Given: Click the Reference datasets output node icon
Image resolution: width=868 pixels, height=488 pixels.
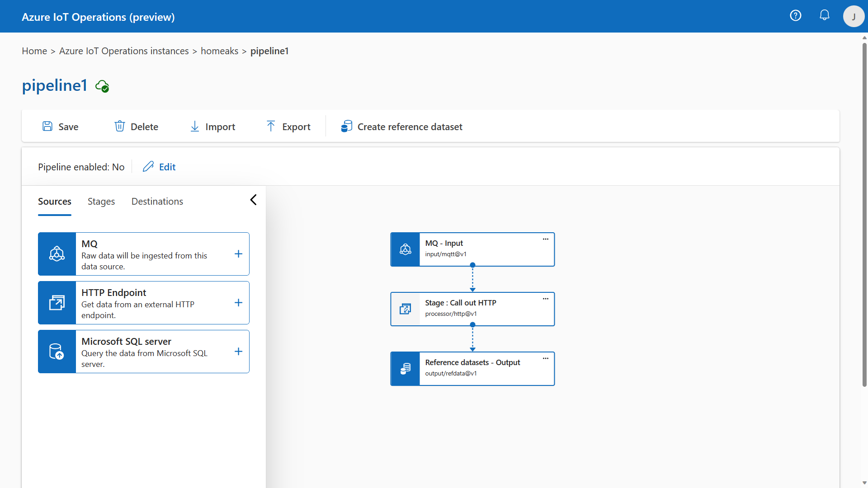Looking at the screenshot, I should pos(406,369).
